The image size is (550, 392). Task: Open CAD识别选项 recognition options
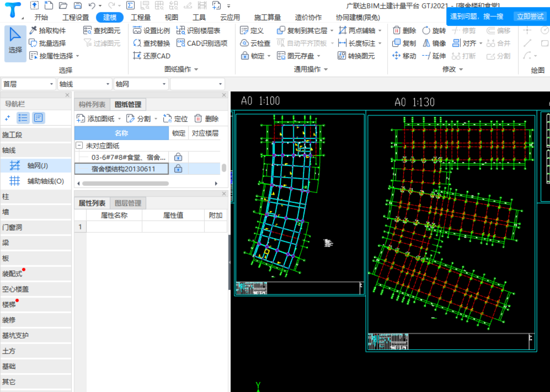202,43
